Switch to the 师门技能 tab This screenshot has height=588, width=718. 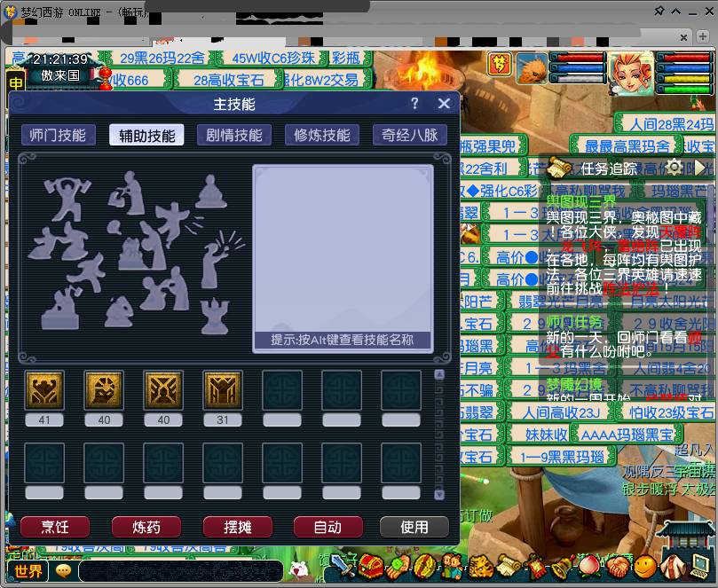[x=58, y=135]
